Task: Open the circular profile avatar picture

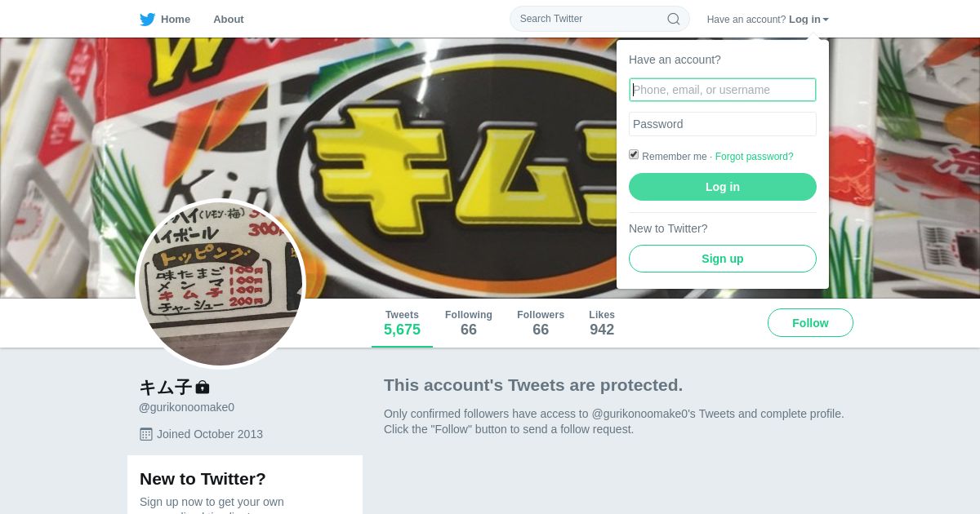Action: tap(220, 284)
